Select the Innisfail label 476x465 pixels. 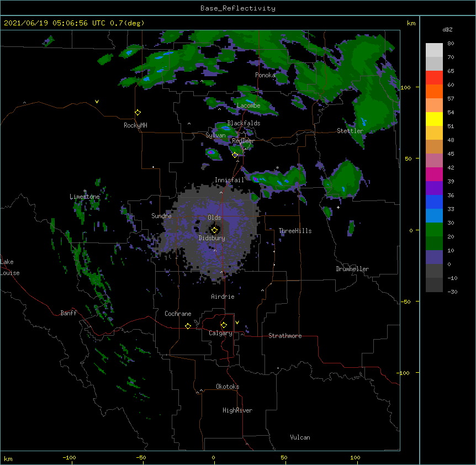229,180
